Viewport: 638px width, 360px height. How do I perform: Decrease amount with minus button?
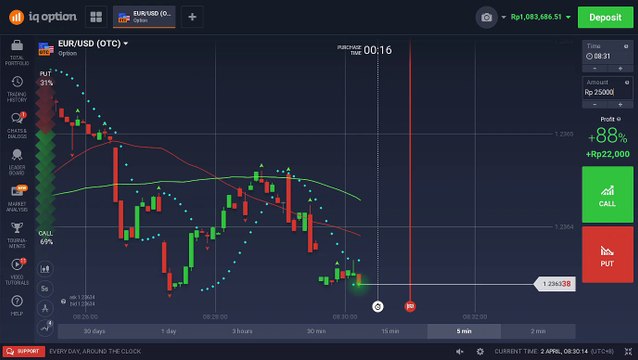coord(595,105)
